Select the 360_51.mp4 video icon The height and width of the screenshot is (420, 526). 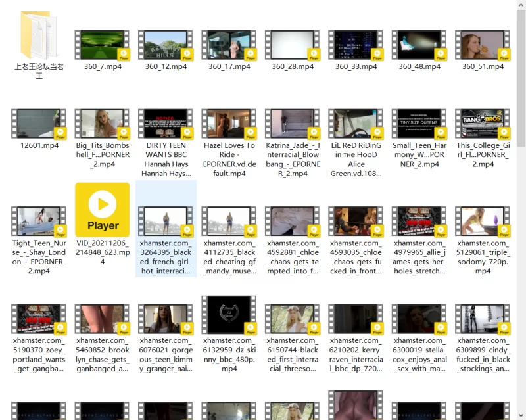tap(483, 45)
